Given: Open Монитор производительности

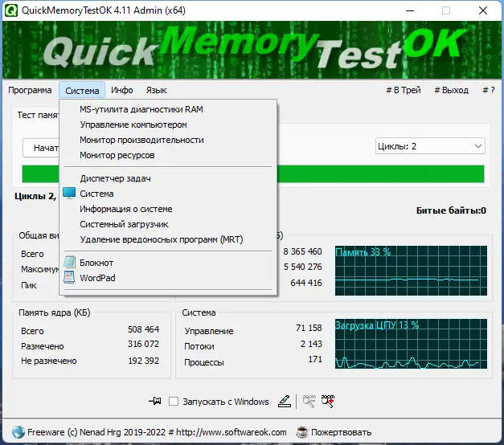Looking at the screenshot, I should [168, 140].
